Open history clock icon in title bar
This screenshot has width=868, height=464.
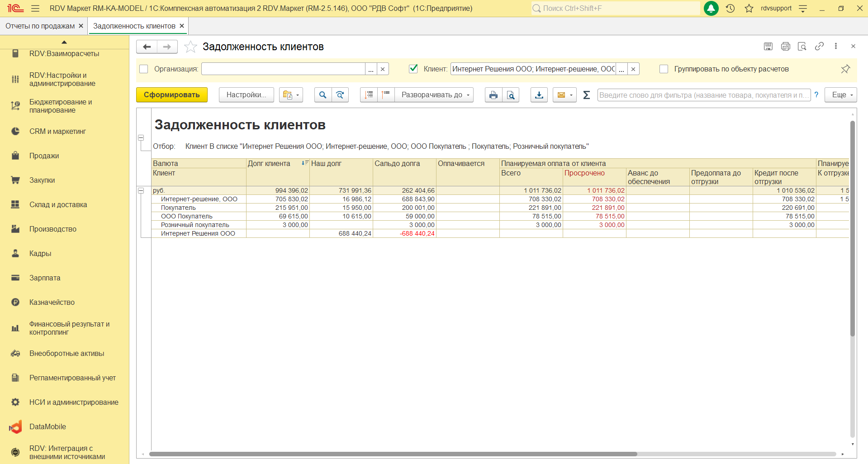tap(730, 8)
